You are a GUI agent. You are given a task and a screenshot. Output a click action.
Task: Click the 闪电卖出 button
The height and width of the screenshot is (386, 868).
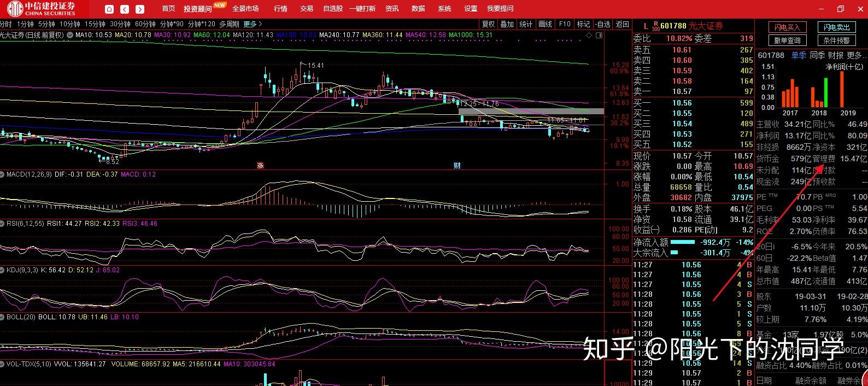click(x=837, y=27)
